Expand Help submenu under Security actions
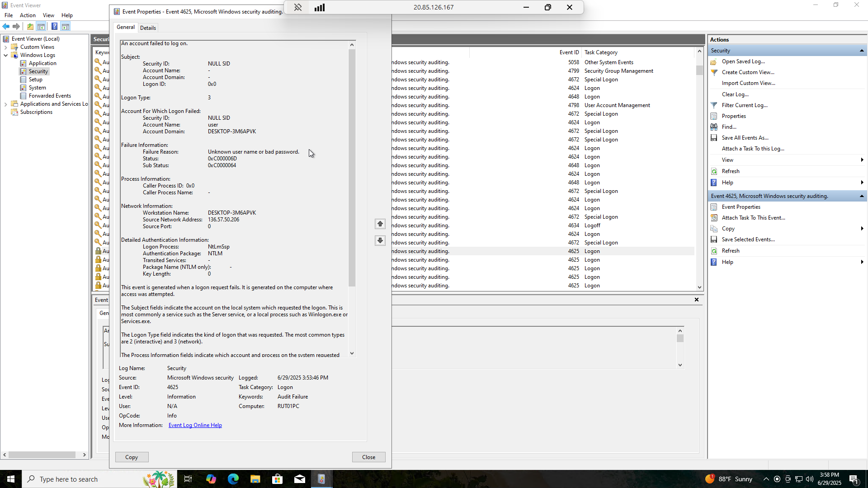 click(x=862, y=183)
